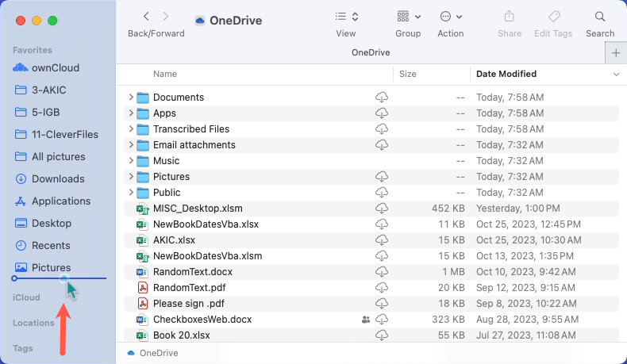Expand the Email attachments folder
The width and height of the screenshot is (627, 364).
click(131, 144)
